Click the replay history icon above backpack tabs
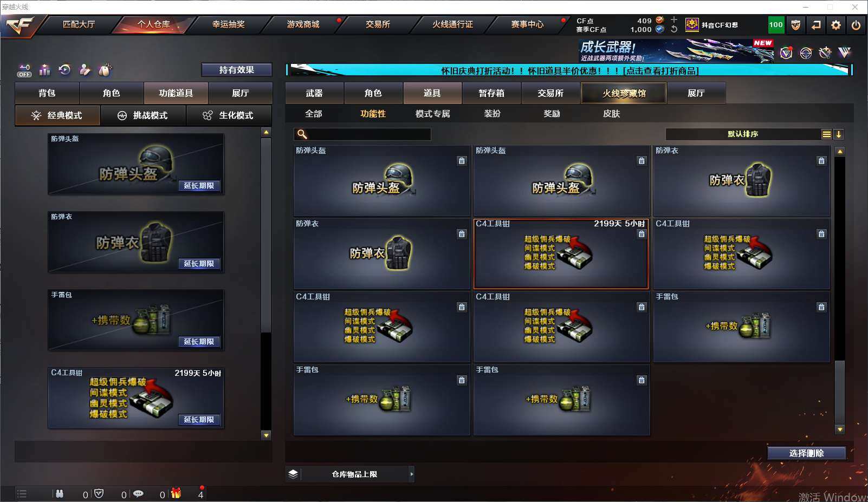Viewport: 868px width, 502px height. point(65,70)
